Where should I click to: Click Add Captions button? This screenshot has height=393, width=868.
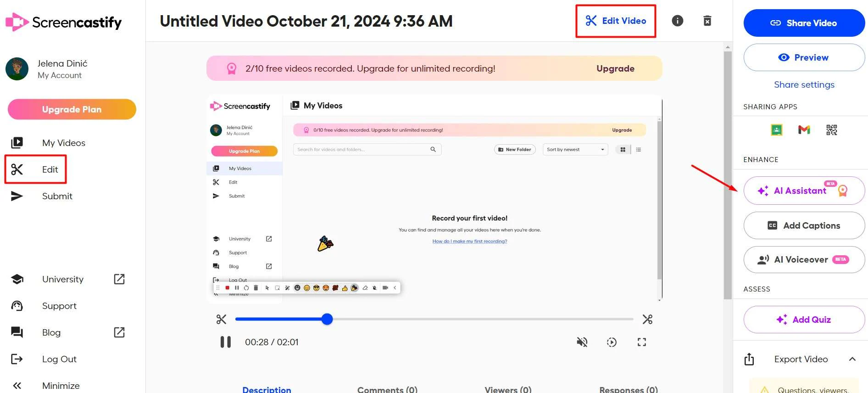click(x=804, y=225)
